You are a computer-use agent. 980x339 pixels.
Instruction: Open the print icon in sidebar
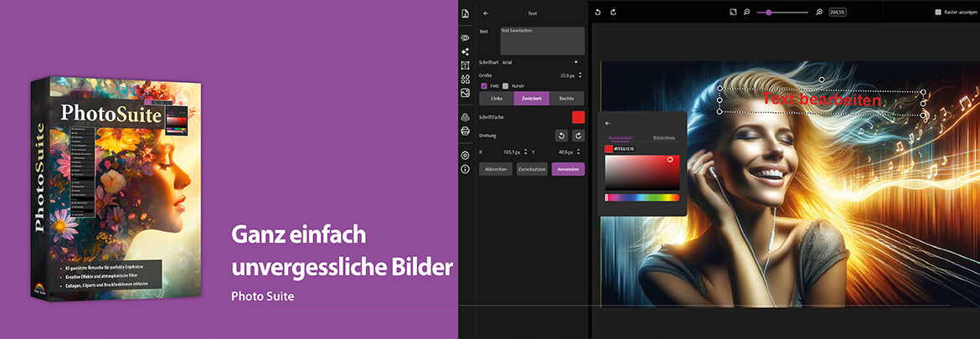pos(465,131)
